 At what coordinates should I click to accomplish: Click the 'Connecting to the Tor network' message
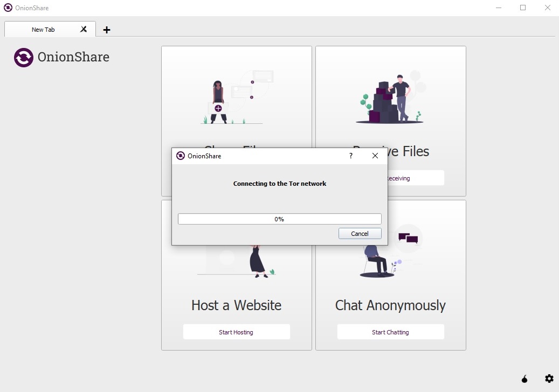[x=279, y=184]
